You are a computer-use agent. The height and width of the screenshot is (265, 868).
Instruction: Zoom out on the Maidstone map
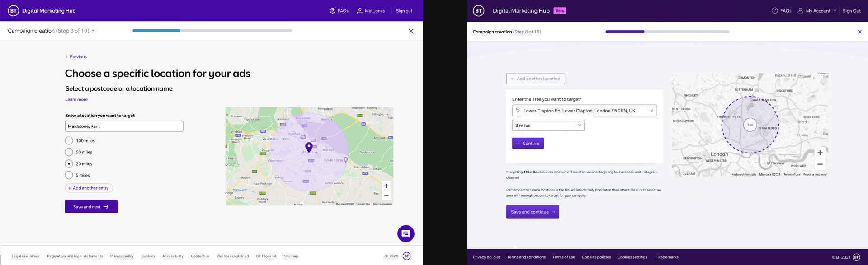click(386, 195)
